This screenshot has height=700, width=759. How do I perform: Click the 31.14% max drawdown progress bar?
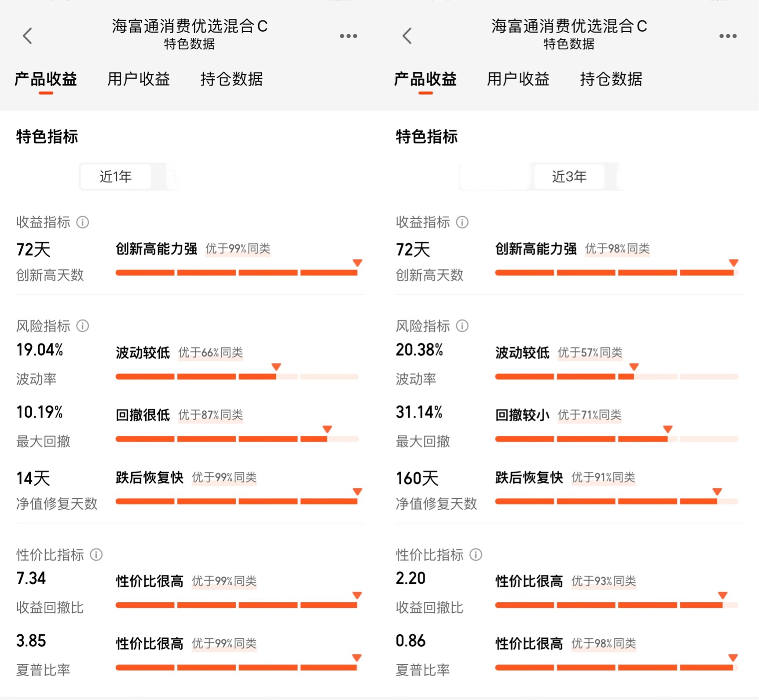pyautogui.click(x=616, y=439)
